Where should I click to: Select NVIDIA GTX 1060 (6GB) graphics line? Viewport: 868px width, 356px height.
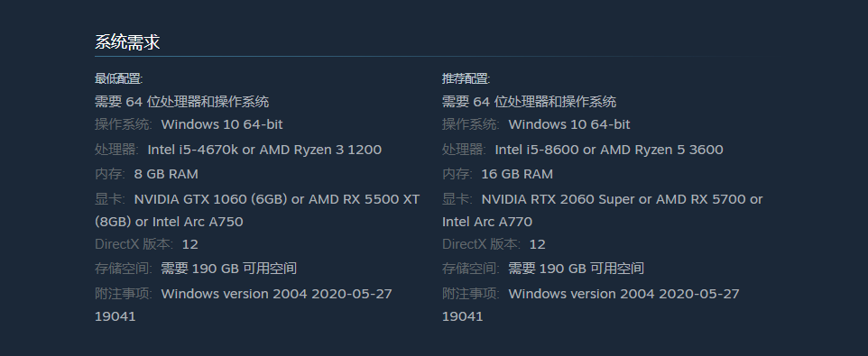point(257,199)
